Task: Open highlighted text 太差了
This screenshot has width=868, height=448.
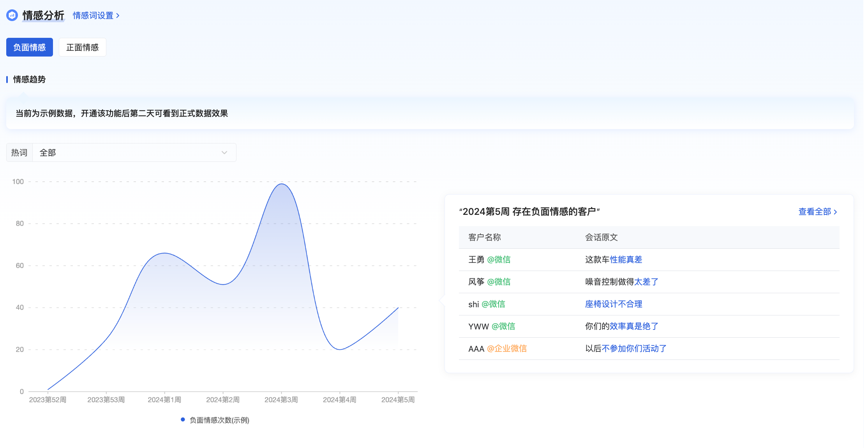Action: [646, 282]
